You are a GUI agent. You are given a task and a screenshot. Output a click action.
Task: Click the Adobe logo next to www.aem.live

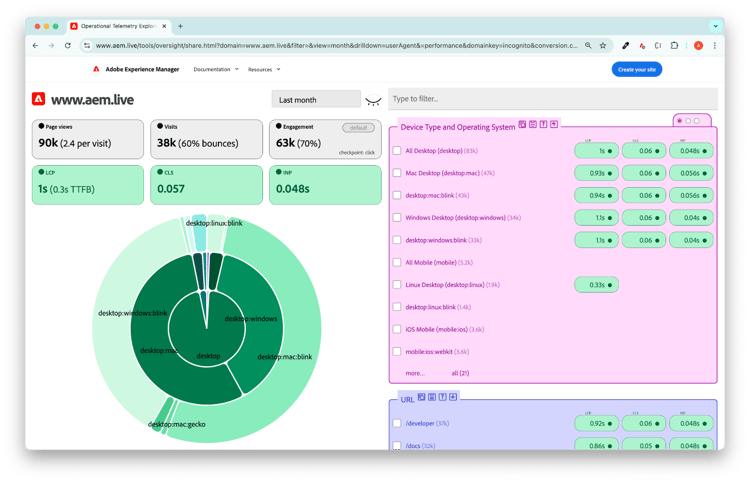pos(38,99)
